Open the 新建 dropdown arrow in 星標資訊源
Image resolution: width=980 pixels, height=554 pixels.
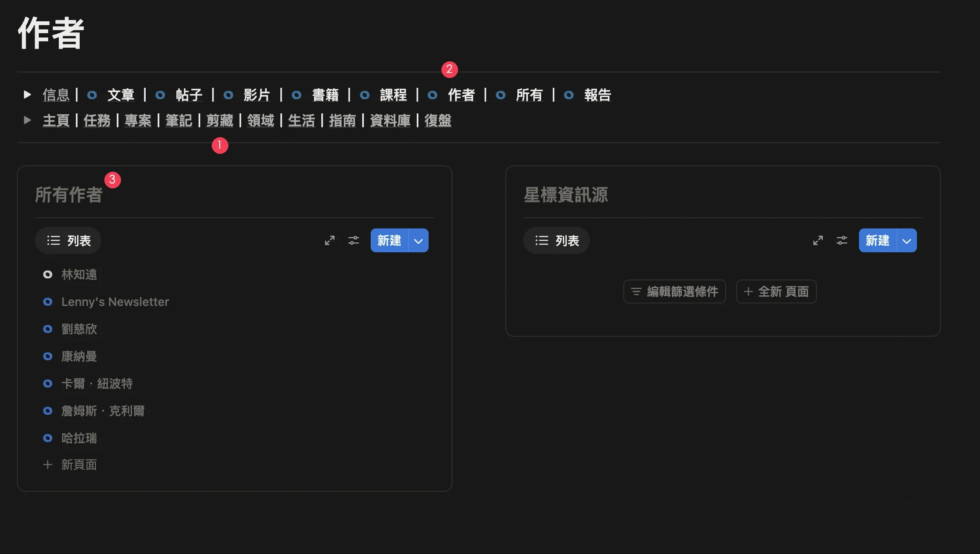(907, 241)
